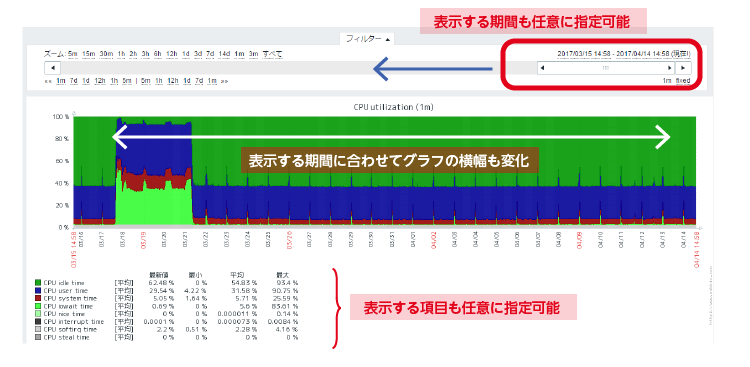The height and width of the screenshot is (367, 750).
Task: Click the bright green CPU iowait time legend swatch
Action: point(37,306)
